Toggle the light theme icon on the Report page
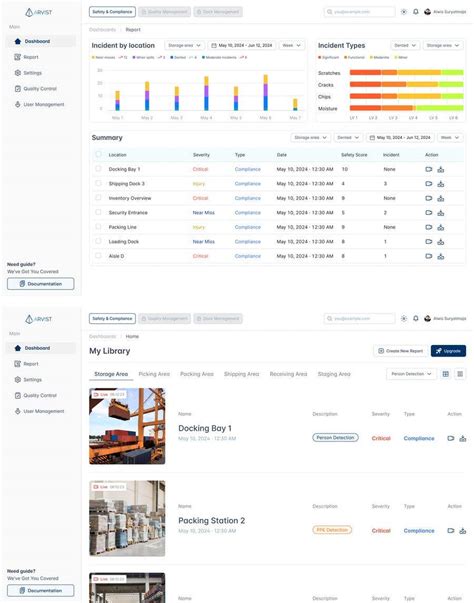This screenshot has width=474, height=603. point(404,12)
